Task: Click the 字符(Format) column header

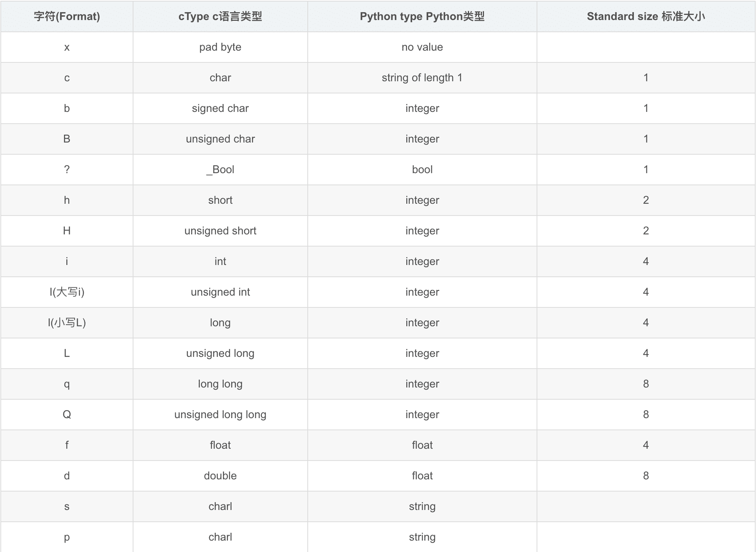Action: point(67,16)
